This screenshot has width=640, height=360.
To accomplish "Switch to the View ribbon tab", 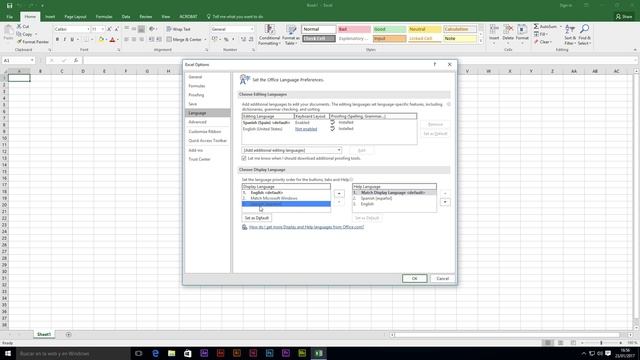I will [165, 17].
